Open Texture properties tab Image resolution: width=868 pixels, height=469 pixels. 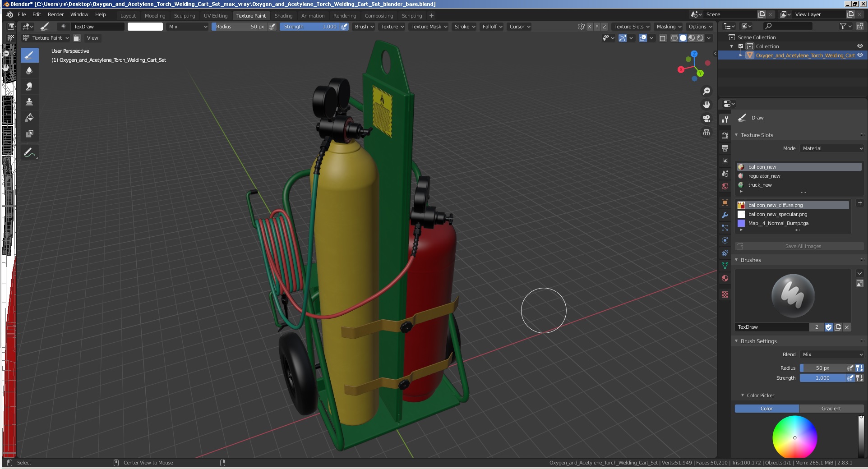coord(725,294)
